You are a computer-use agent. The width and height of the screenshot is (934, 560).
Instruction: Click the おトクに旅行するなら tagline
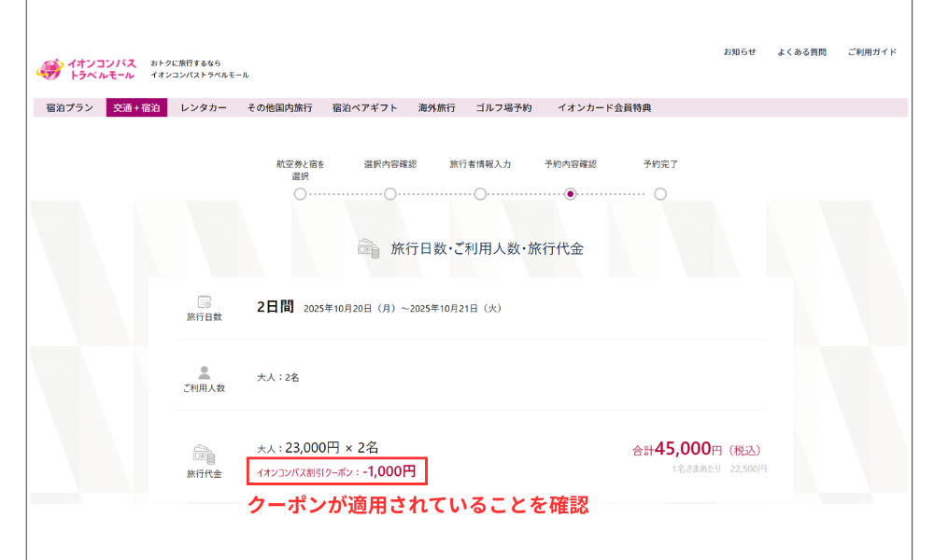(x=185, y=63)
